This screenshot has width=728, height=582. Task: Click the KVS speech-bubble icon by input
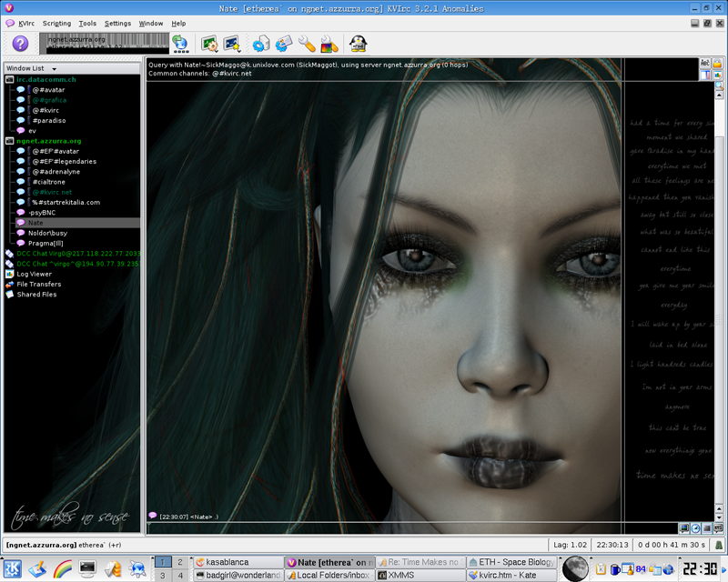(x=718, y=528)
